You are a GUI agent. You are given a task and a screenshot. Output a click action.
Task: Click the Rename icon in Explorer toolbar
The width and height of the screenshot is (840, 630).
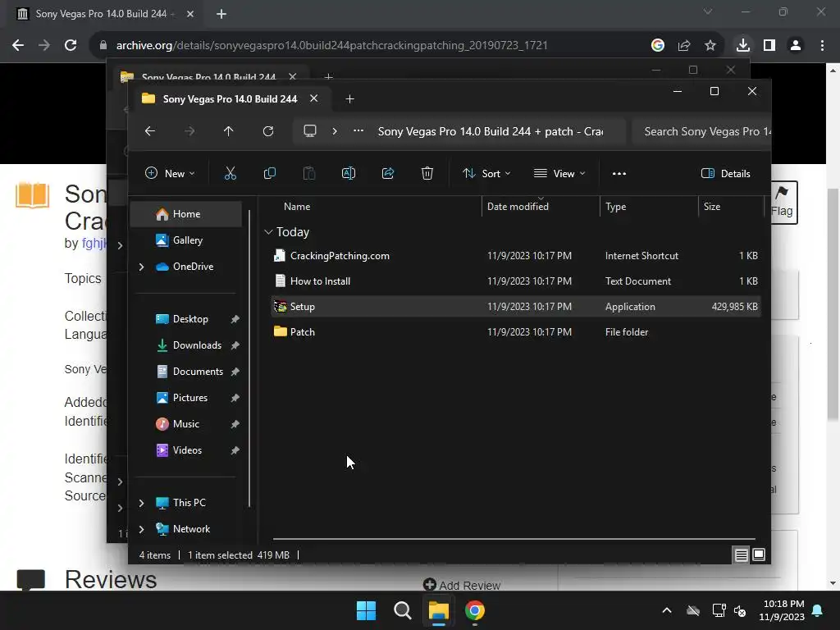[348, 173]
